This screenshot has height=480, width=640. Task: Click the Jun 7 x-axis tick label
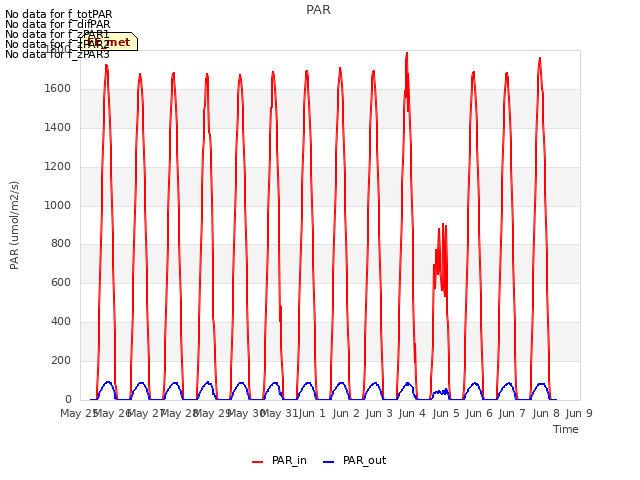click(x=512, y=413)
